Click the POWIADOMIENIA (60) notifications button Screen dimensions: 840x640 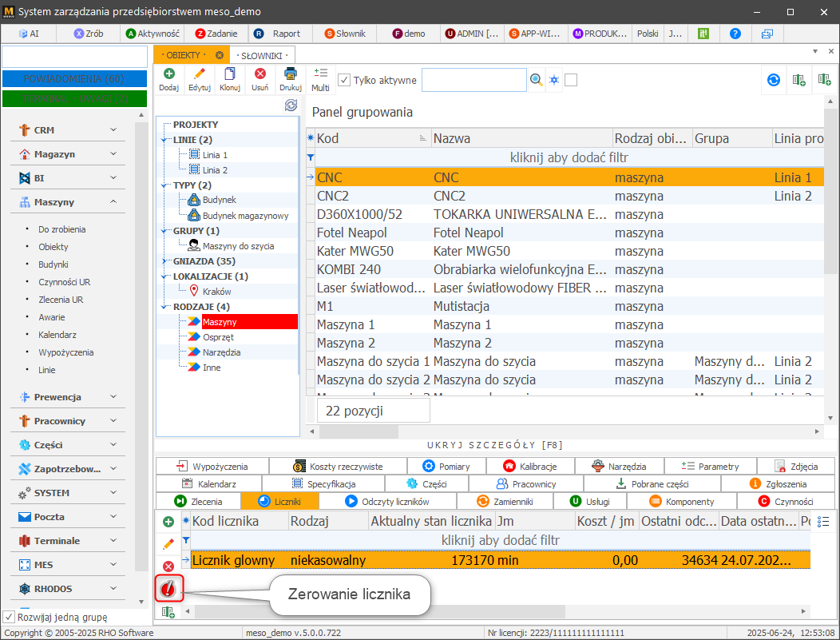(x=74, y=79)
